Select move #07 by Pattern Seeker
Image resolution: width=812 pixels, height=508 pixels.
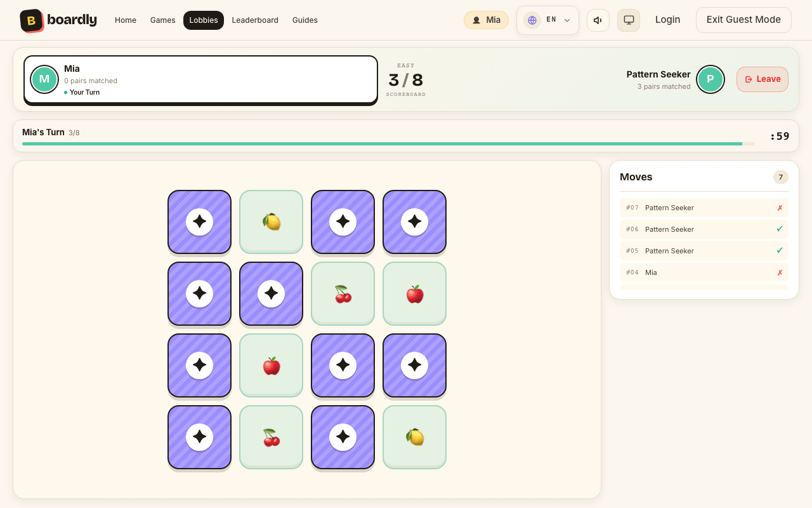tap(704, 208)
